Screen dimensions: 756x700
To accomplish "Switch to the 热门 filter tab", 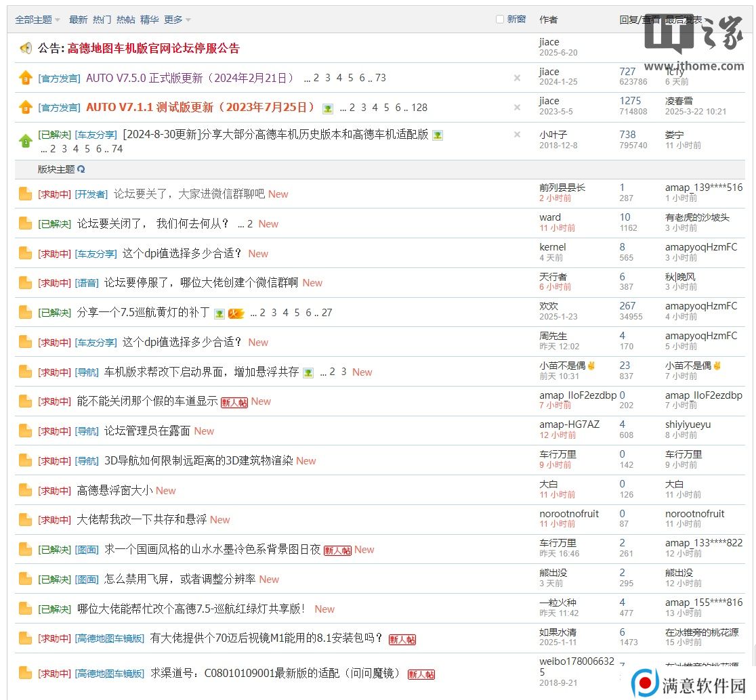I will point(102,20).
